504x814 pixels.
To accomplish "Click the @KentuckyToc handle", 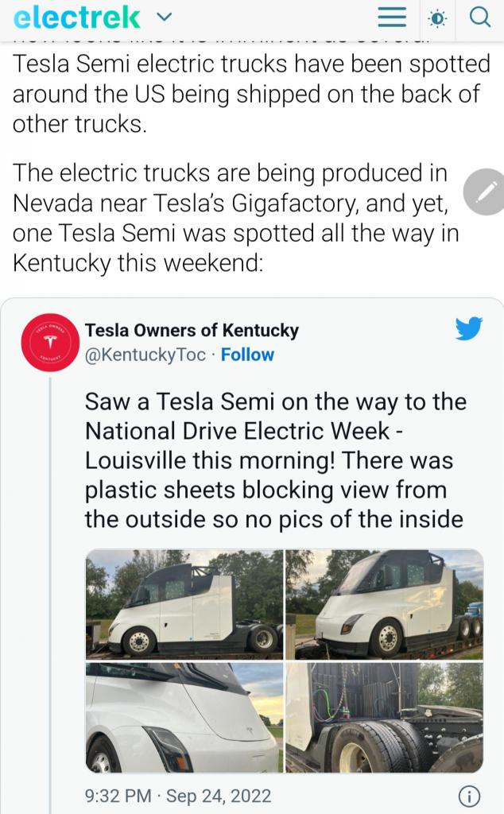I will tap(145, 355).
